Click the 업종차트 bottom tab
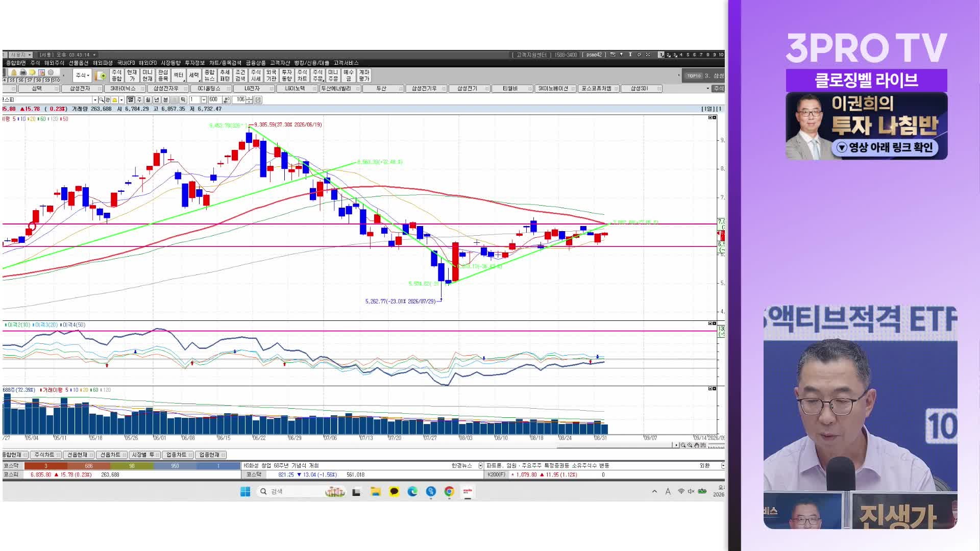 [176, 455]
